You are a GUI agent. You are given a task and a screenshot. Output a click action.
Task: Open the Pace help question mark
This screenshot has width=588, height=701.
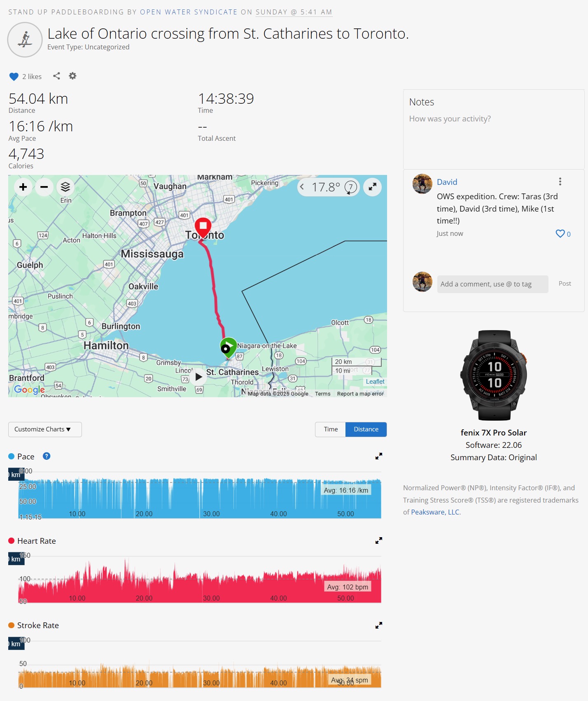[x=47, y=456]
